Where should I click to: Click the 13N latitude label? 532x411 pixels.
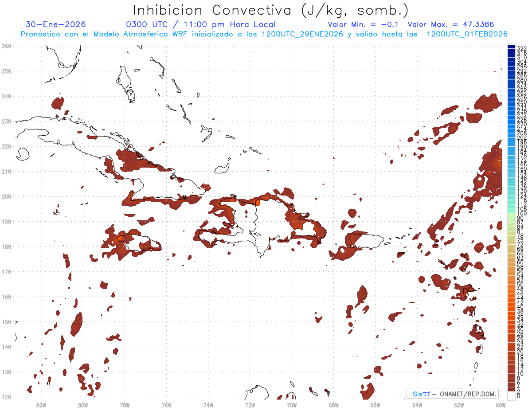tap(7, 372)
